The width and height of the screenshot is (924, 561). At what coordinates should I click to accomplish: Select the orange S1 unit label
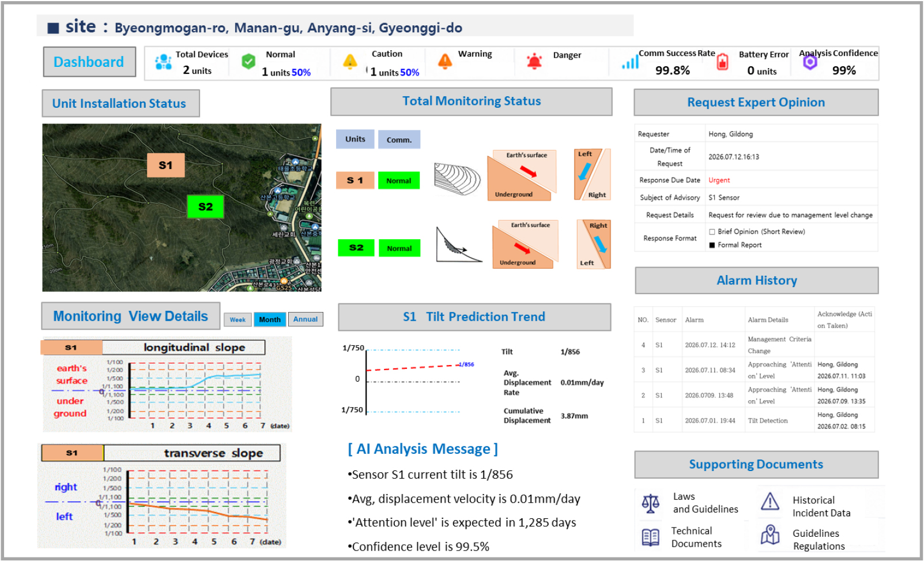pyautogui.click(x=355, y=180)
